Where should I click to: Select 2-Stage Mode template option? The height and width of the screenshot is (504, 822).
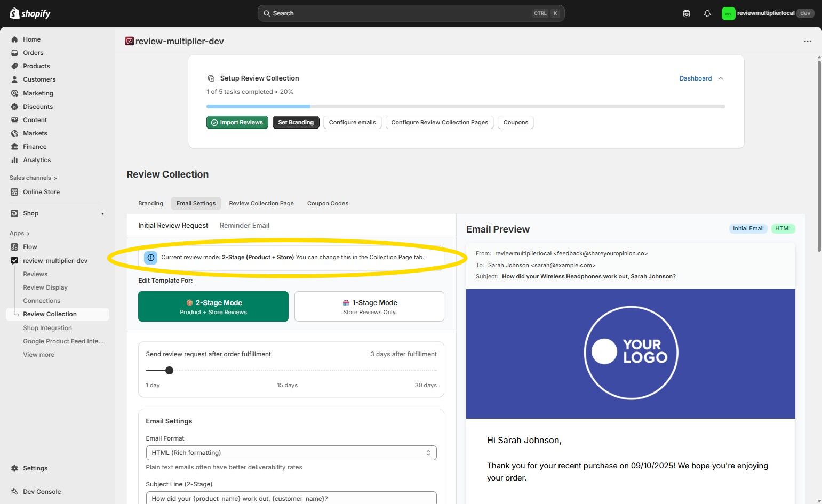click(213, 307)
